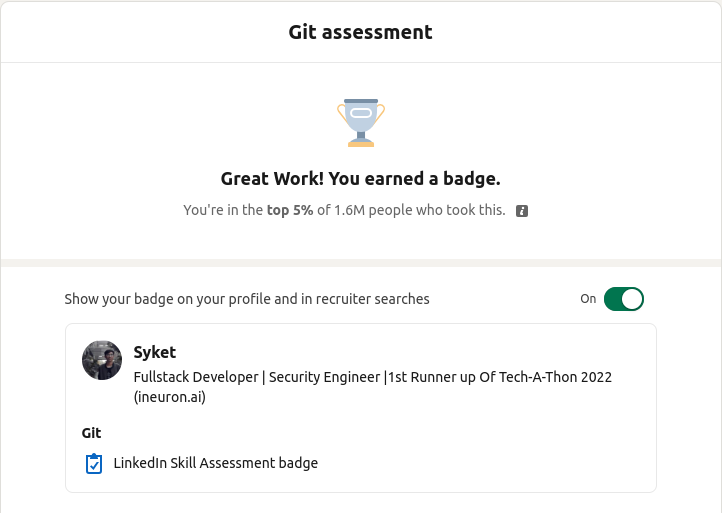
Task: Click the "(ineuron.ai)" text
Action: click(x=169, y=397)
